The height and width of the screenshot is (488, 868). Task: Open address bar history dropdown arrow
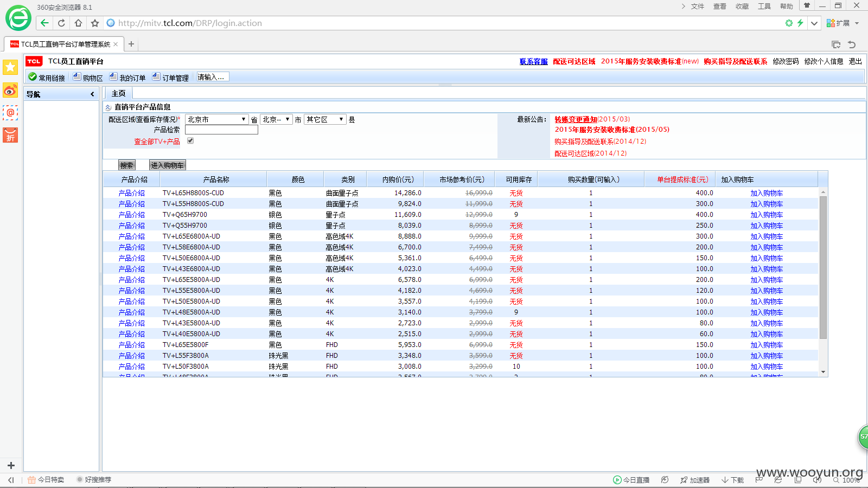pos(814,23)
